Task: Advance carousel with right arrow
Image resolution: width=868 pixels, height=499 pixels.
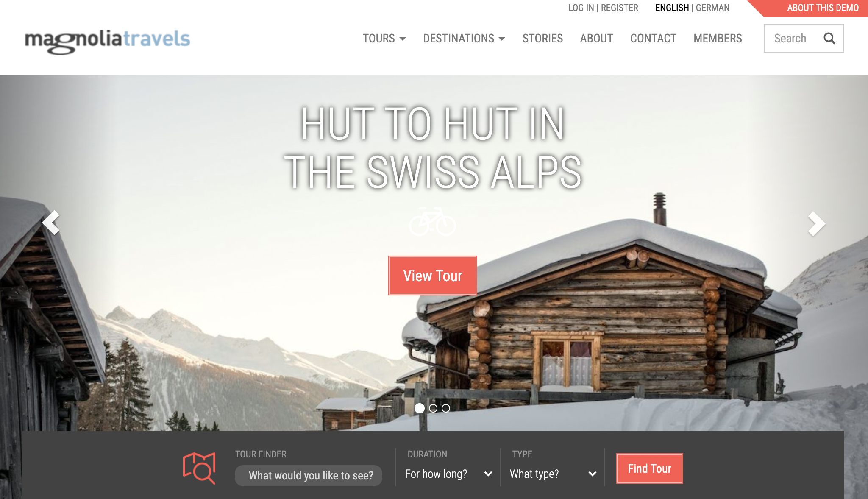Action: (817, 223)
